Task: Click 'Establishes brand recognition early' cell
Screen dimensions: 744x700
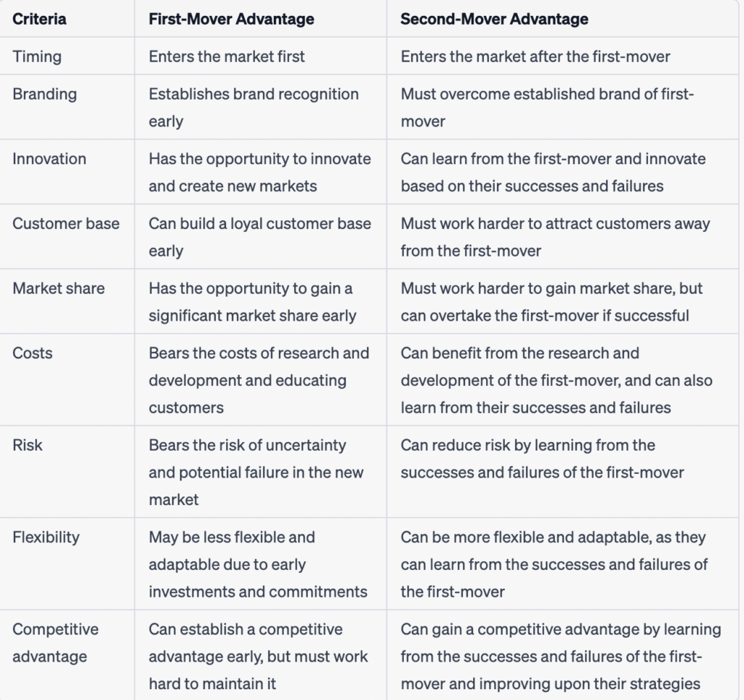Action: (254, 108)
